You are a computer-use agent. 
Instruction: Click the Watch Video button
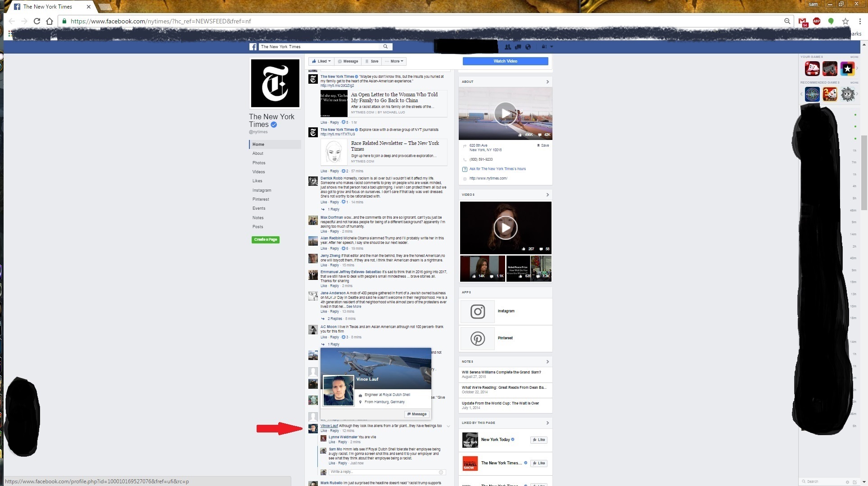(x=505, y=61)
